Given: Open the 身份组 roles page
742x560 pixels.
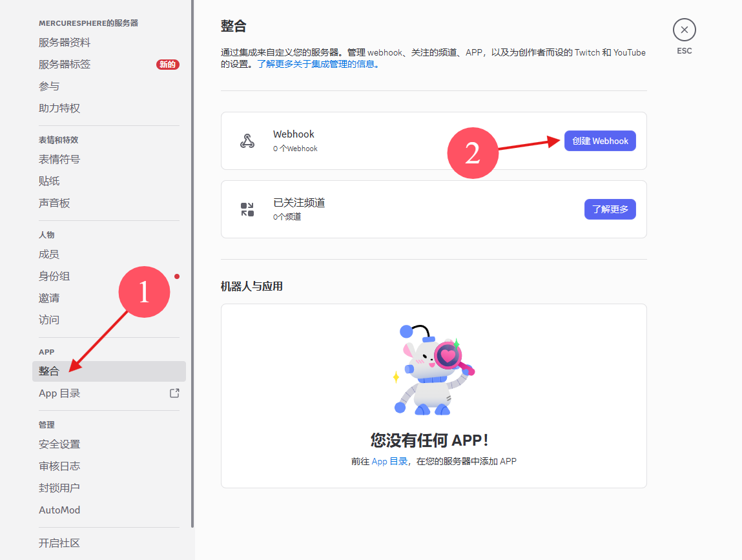Looking at the screenshot, I should tap(54, 276).
